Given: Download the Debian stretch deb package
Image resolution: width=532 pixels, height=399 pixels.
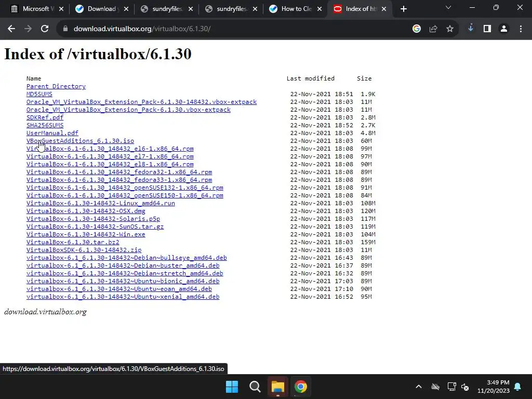Looking at the screenshot, I should 125,274.
